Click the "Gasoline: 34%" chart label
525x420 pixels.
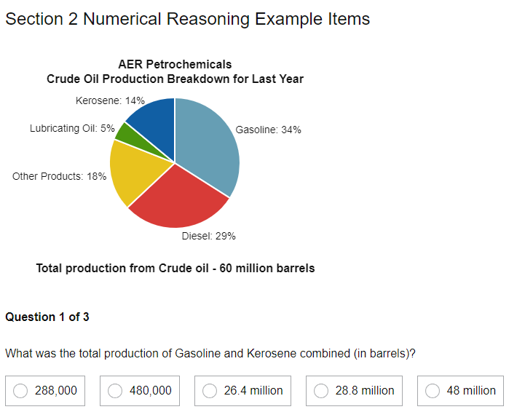coord(268,130)
